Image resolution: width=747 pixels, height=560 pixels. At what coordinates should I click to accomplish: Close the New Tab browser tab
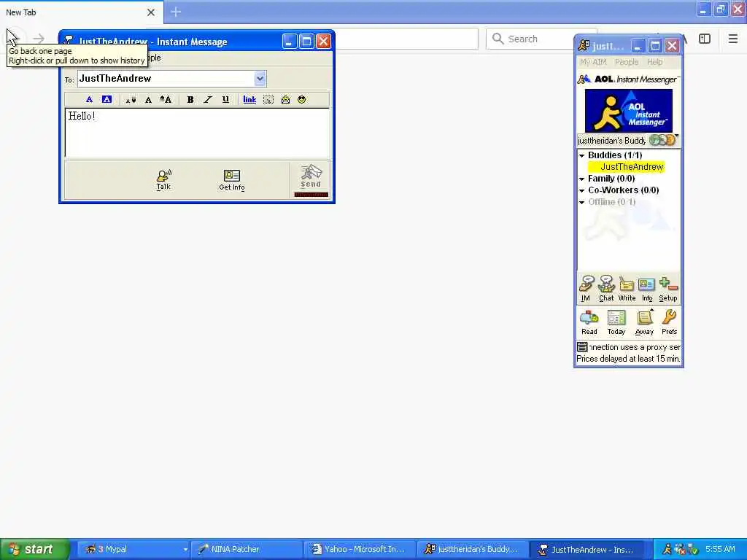coord(150,12)
